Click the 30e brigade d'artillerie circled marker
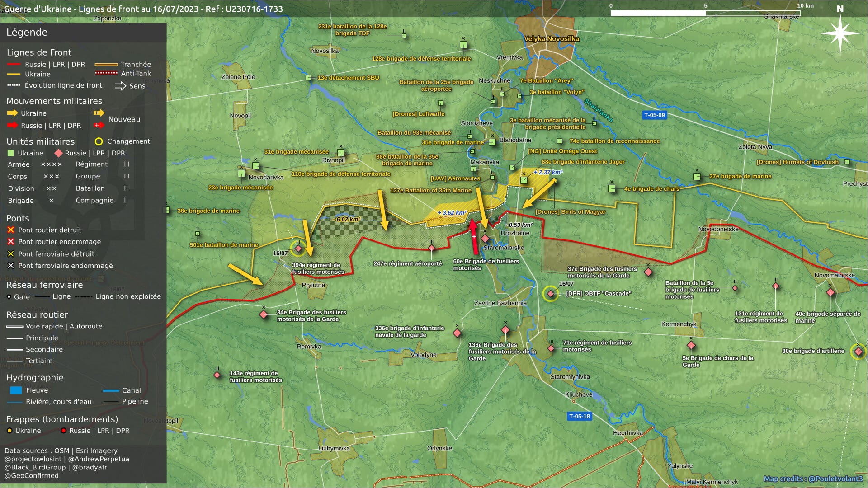The image size is (868, 488). pyautogui.click(x=858, y=351)
